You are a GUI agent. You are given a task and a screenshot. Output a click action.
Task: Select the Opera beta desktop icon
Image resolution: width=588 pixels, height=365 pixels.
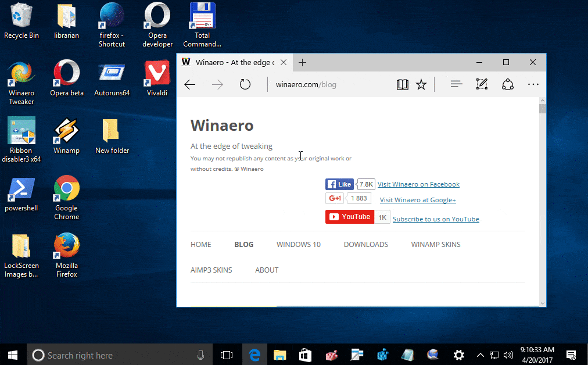click(x=67, y=78)
